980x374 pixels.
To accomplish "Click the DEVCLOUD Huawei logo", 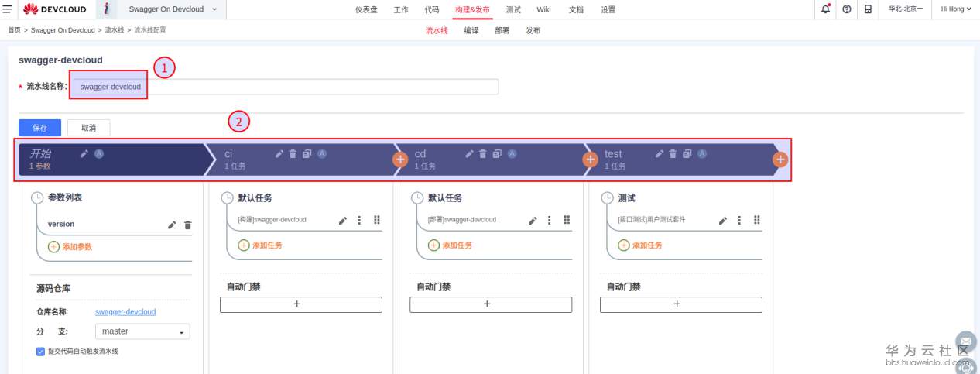I will [x=54, y=9].
